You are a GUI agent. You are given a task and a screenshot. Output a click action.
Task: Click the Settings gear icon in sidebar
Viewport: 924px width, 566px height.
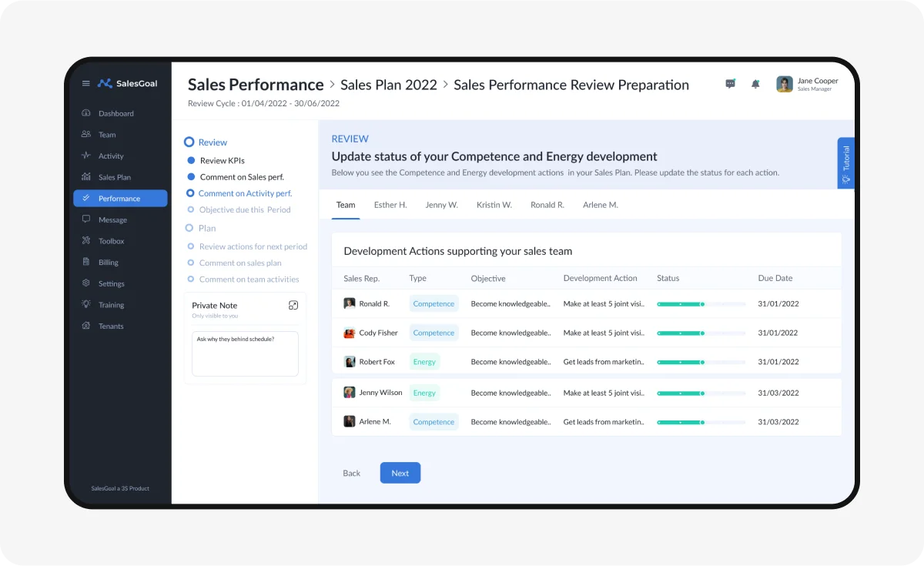coord(86,283)
